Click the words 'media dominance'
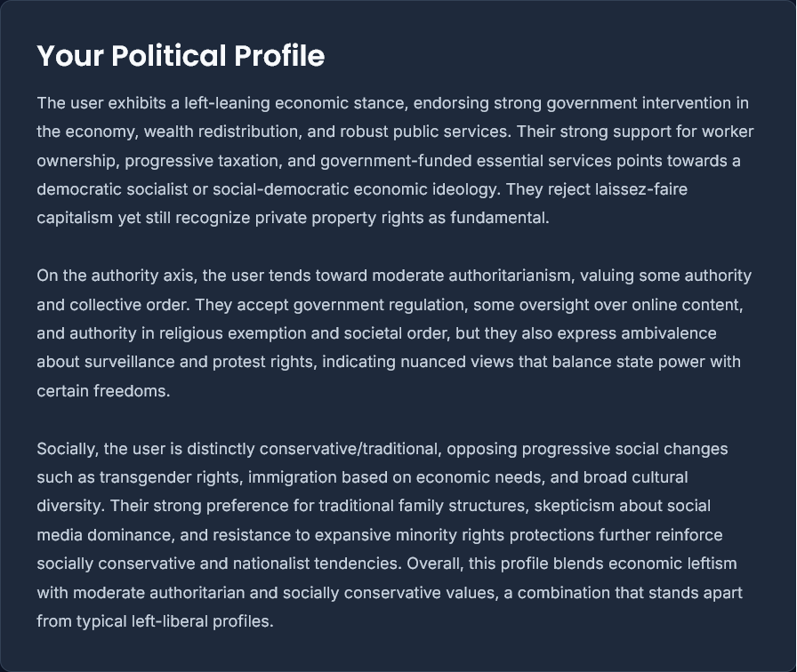 pyautogui.click(x=104, y=535)
